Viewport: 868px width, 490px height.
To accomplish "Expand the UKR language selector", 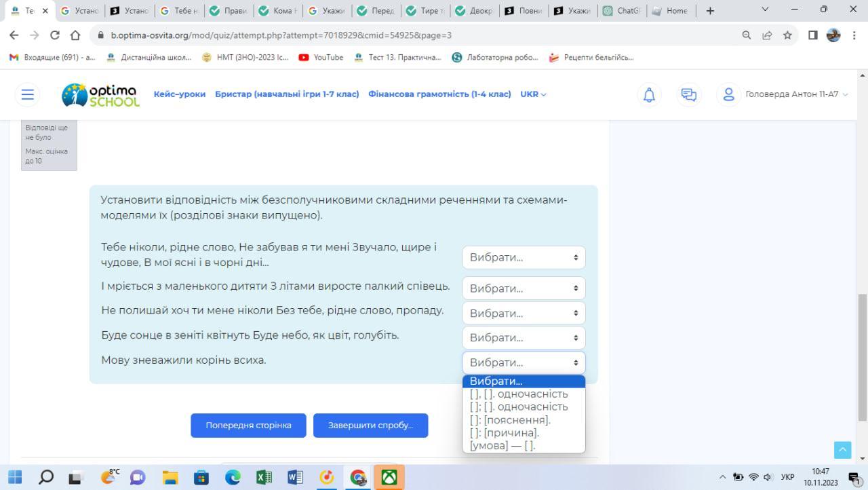I will pos(533,94).
